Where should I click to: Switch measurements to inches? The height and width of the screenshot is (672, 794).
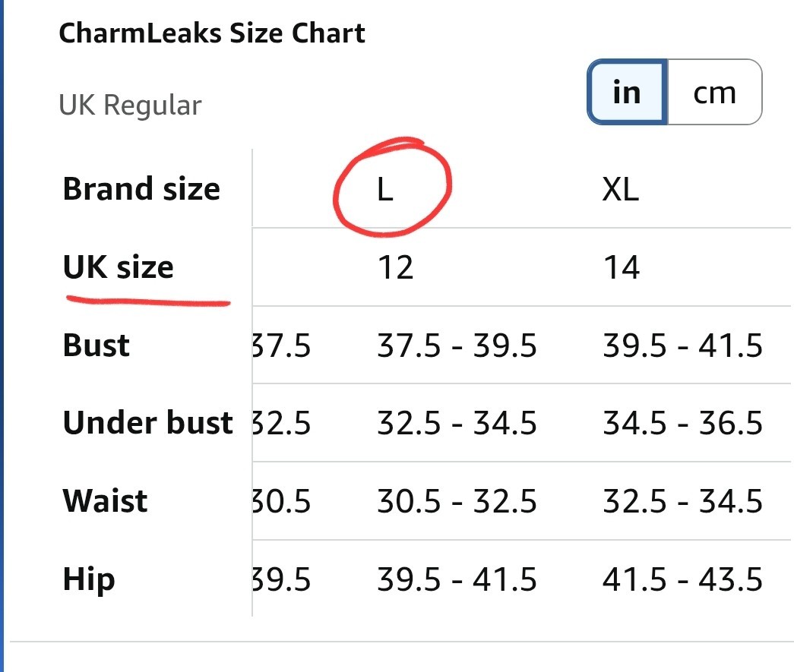(627, 93)
